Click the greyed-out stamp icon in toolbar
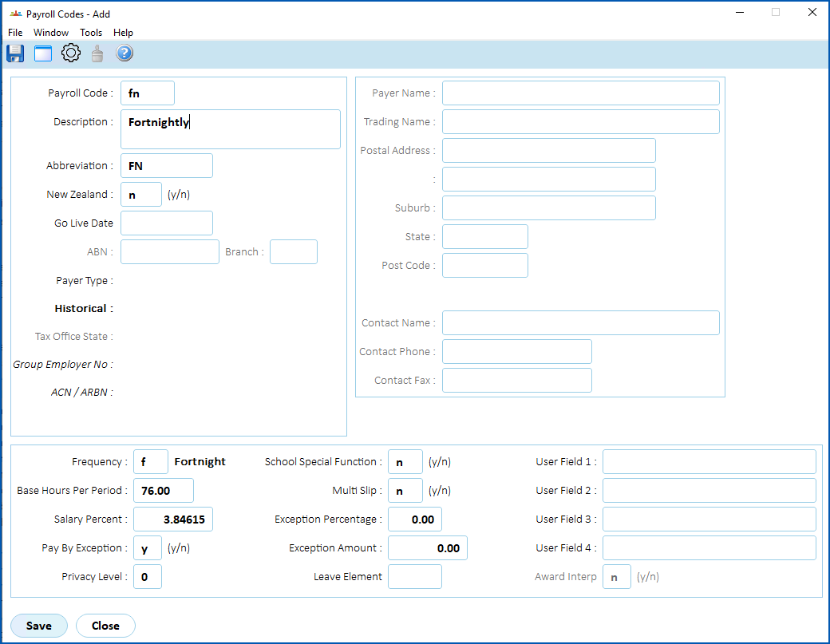 pos(97,53)
